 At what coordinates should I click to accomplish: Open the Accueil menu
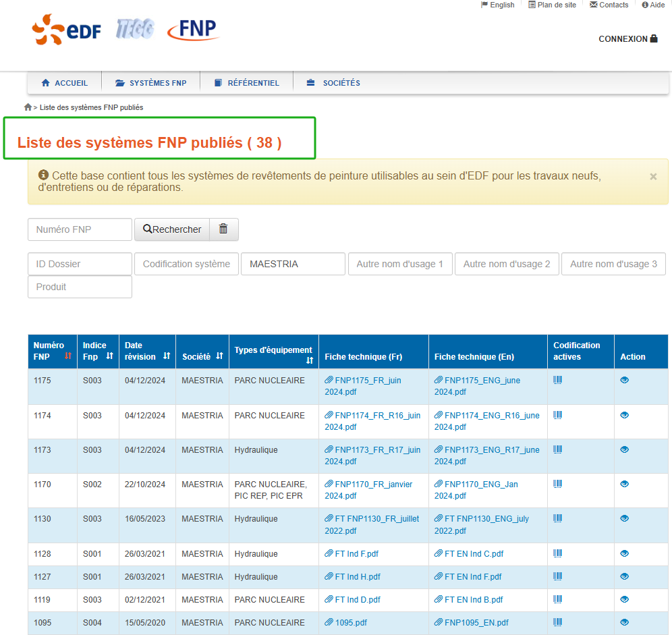coord(64,83)
